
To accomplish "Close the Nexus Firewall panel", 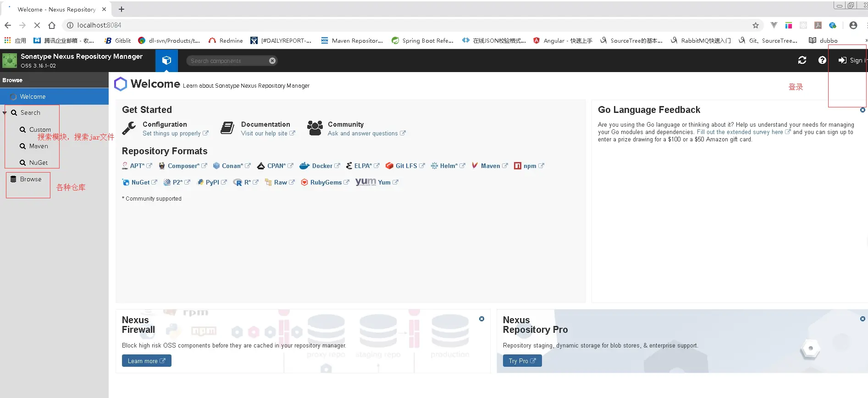I will (481, 319).
